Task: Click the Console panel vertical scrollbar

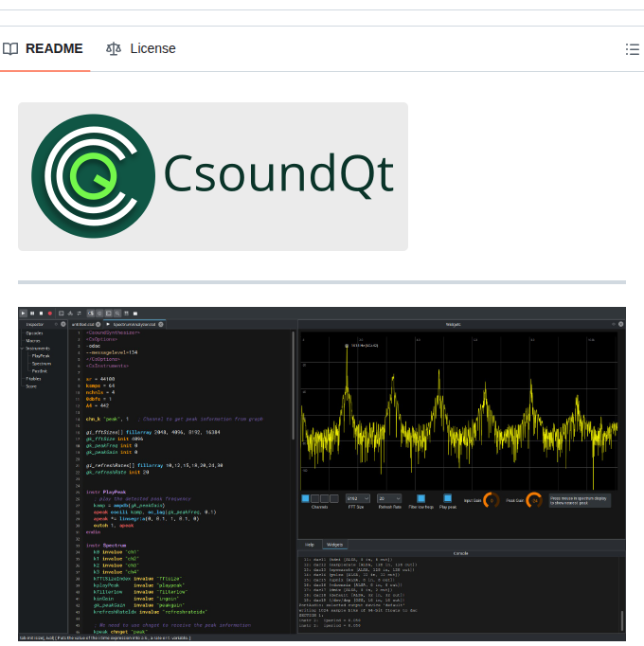Action: [622, 620]
